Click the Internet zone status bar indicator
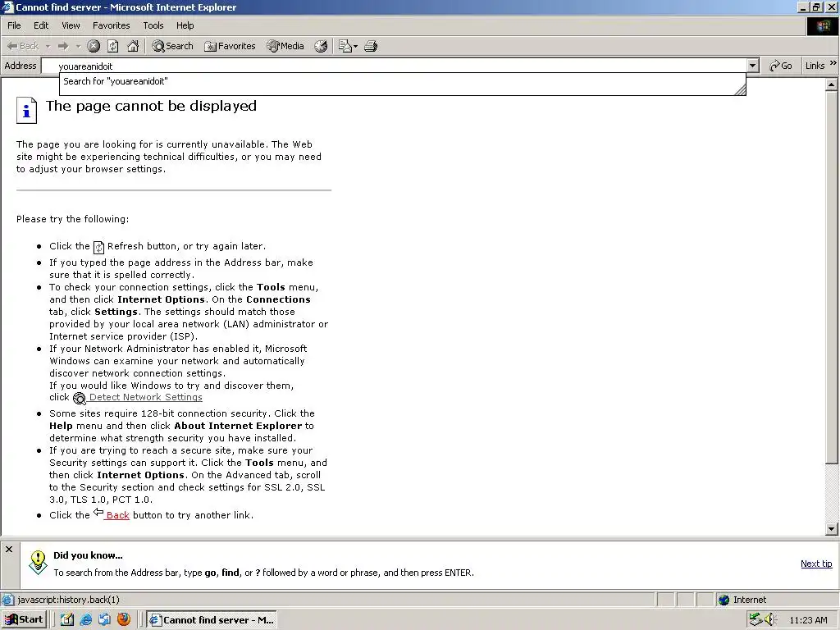Image resolution: width=840 pixels, height=630 pixels. [x=742, y=600]
